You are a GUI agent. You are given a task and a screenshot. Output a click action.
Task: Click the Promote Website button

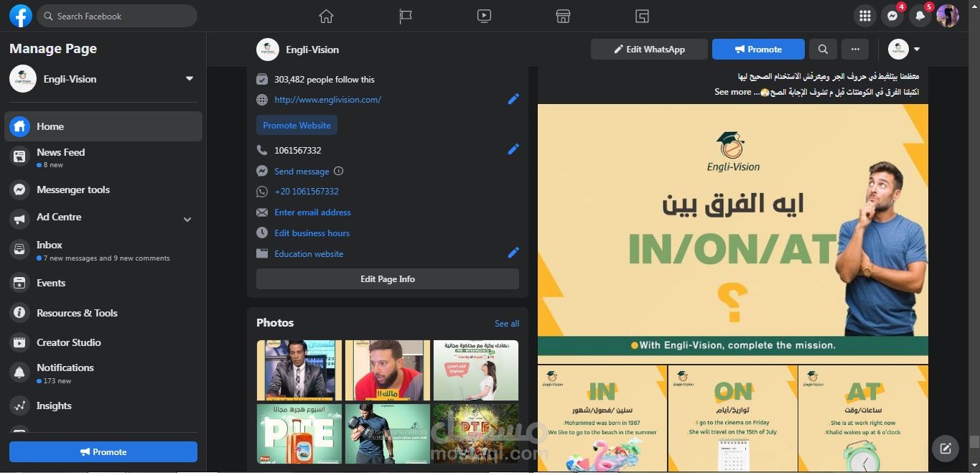click(x=297, y=125)
